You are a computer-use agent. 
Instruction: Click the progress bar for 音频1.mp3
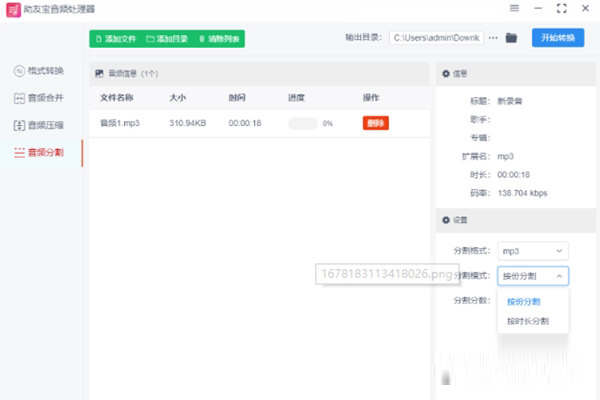(x=303, y=123)
